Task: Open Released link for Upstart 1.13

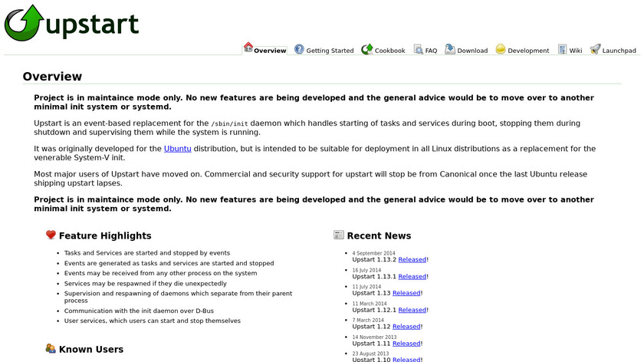Action: click(406, 293)
